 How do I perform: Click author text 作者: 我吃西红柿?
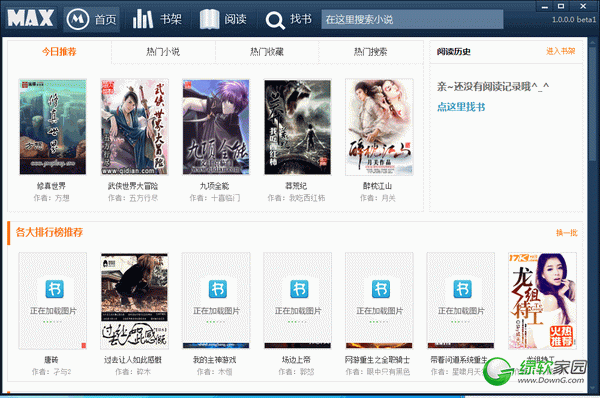click(296, 198)
